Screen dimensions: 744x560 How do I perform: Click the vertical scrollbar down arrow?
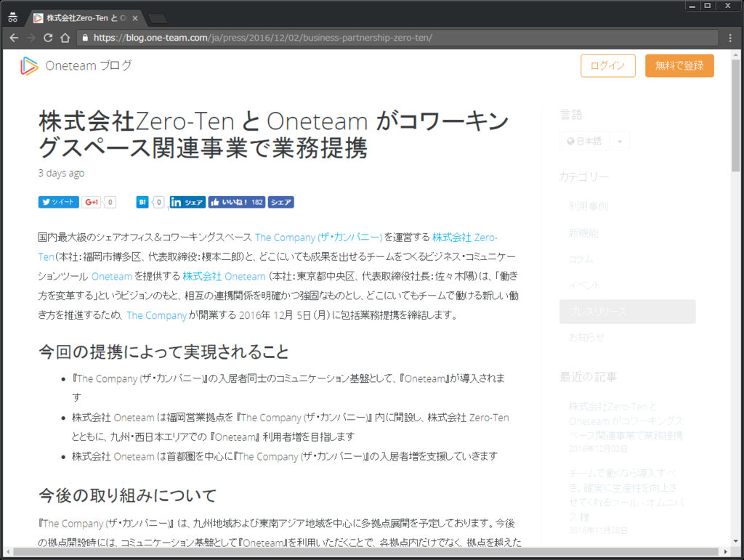[735, 541]
